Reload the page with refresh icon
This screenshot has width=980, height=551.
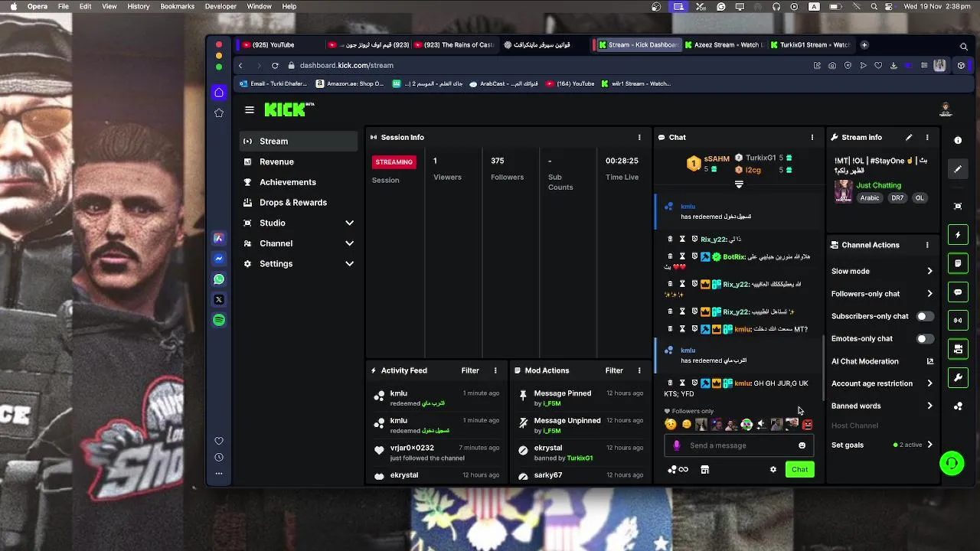point(275,65)
